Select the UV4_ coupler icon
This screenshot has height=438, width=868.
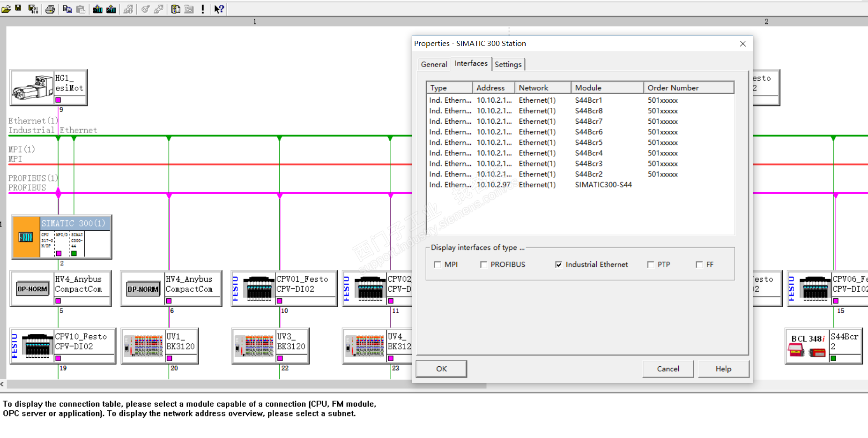coord(365,346)
